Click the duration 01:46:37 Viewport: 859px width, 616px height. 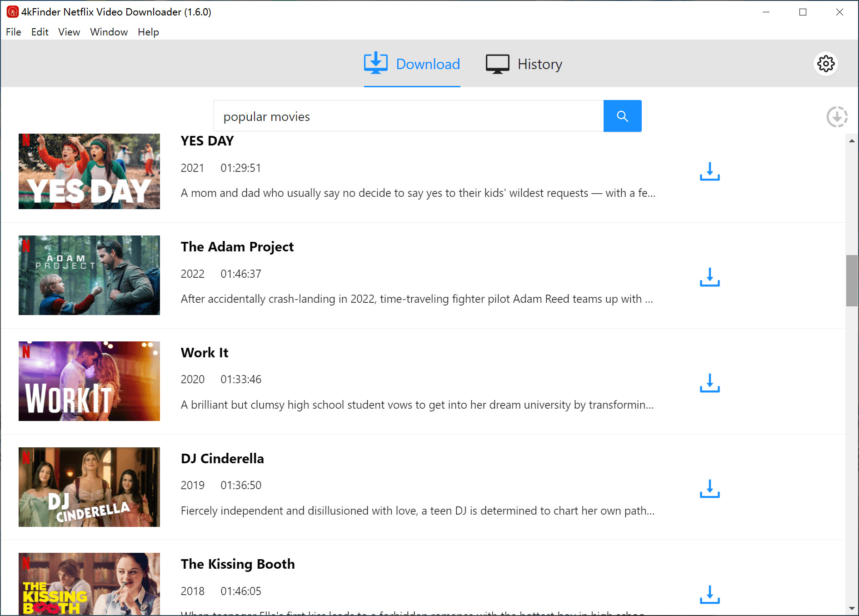coord(241,274)
